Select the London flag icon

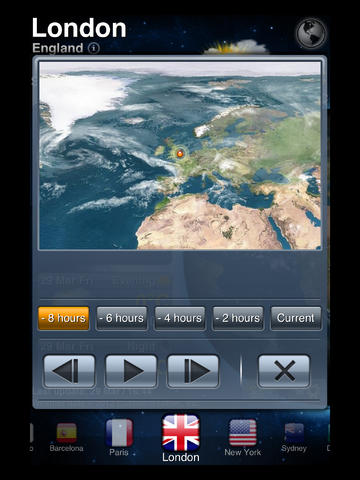(x=181, y=433)
